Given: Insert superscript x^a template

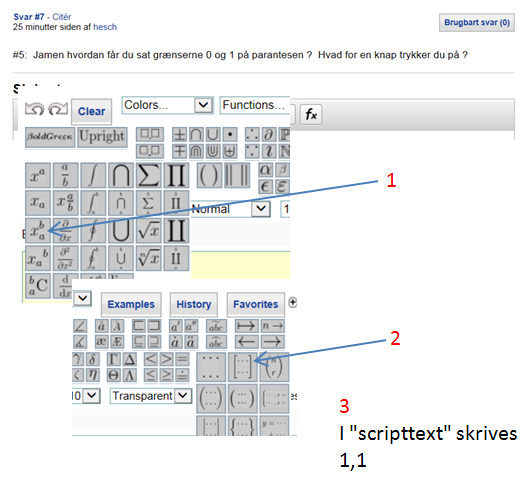Looking at the screenshot, I should (x=38, y=175).
